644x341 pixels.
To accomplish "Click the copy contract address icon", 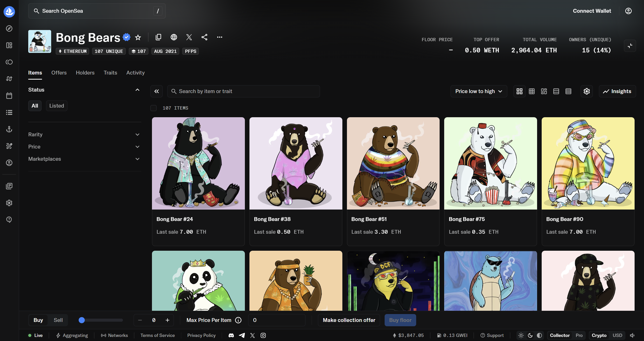I will point(158,37).
